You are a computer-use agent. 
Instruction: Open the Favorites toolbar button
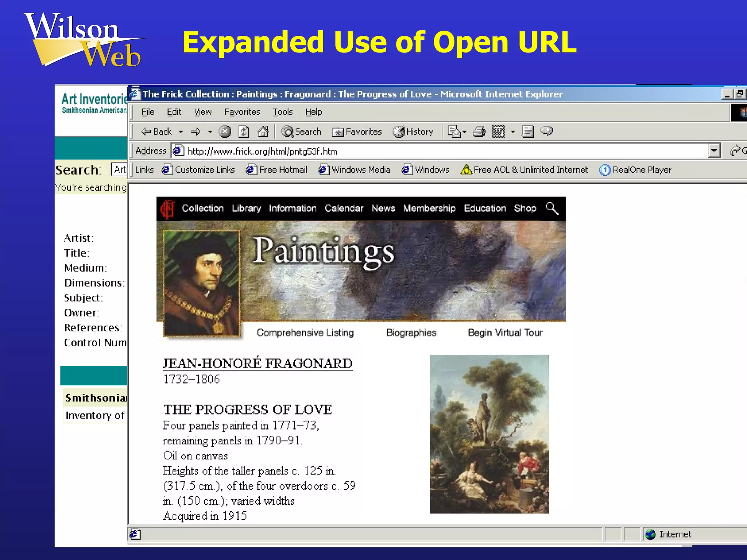357,132
